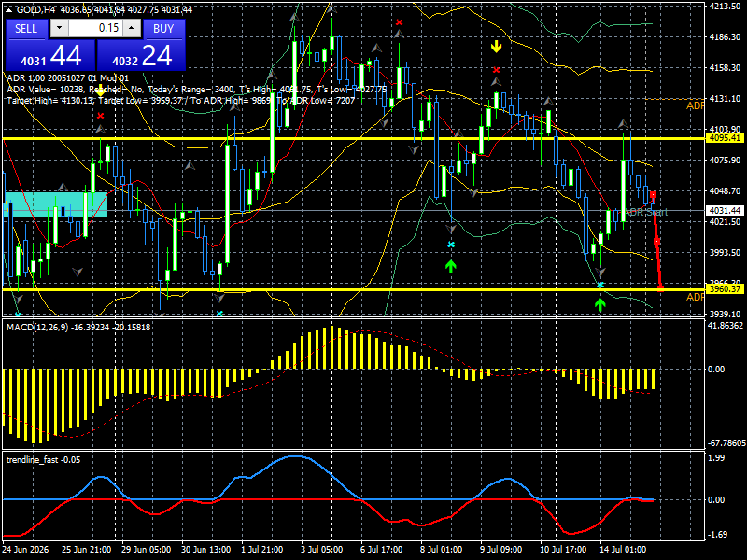
Task: Select the cyan X marker above 8 Jul green arrow
Action: click(x=451, y=245)
